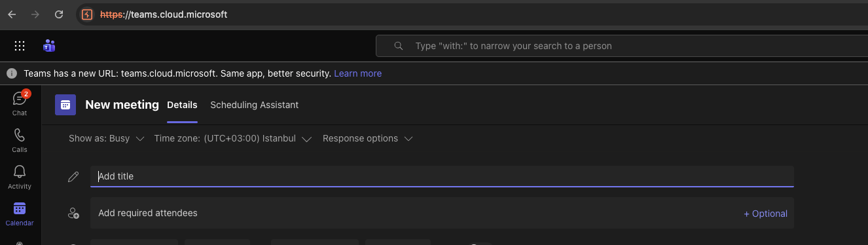
Task: Click the search magnifier icon
Action: point(398,46)
